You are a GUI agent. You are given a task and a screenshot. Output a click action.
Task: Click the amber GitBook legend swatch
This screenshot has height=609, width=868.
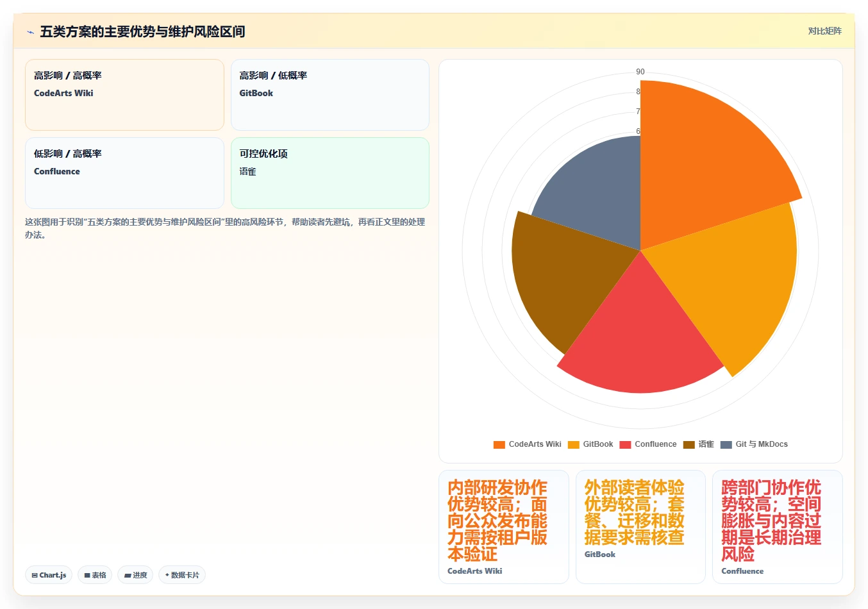(574, 444)
